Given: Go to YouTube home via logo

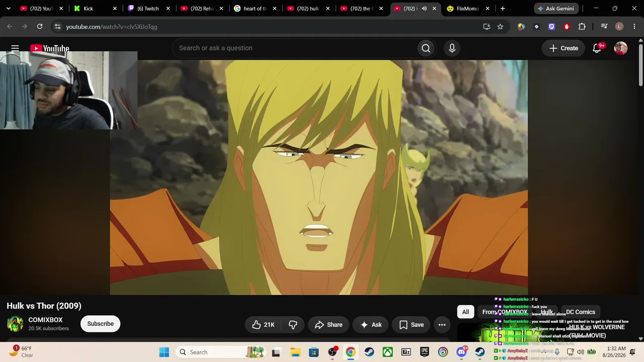Looking at the screenshot, I should click(x=50, y=48).
